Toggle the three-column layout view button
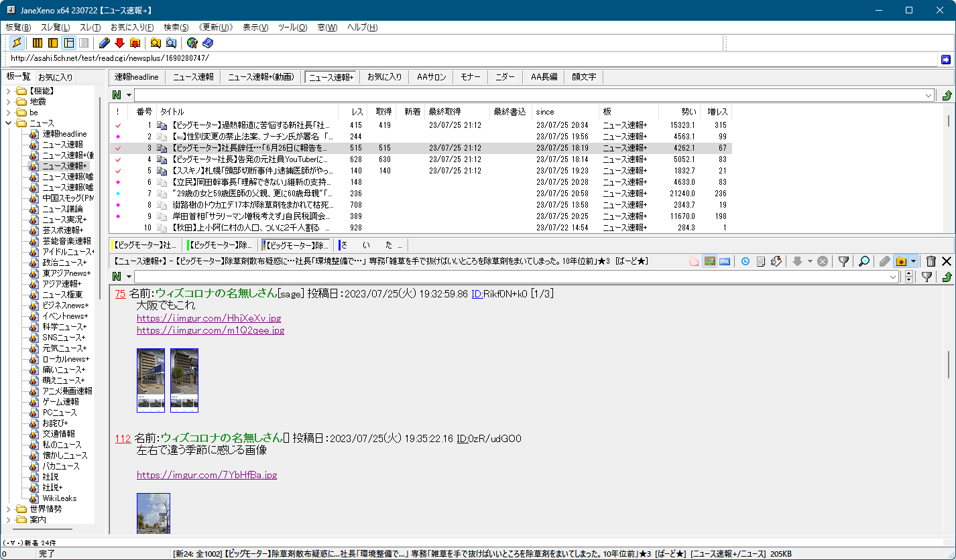 click(38, 43)
